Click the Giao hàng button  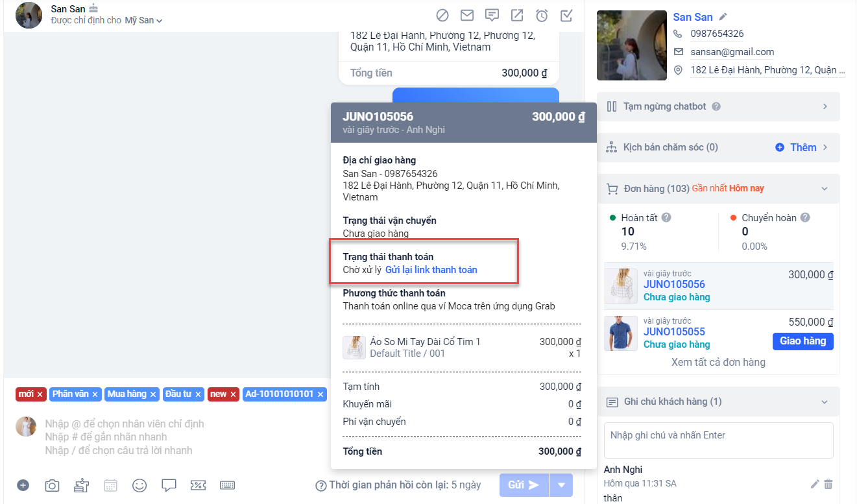[x=803, y=341]
